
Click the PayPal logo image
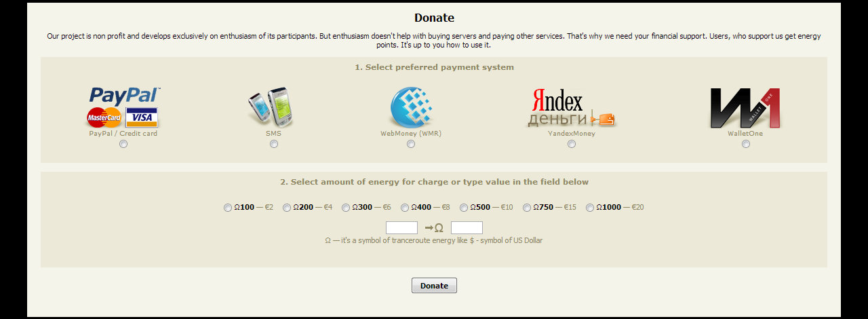click(x=123, y=107)
